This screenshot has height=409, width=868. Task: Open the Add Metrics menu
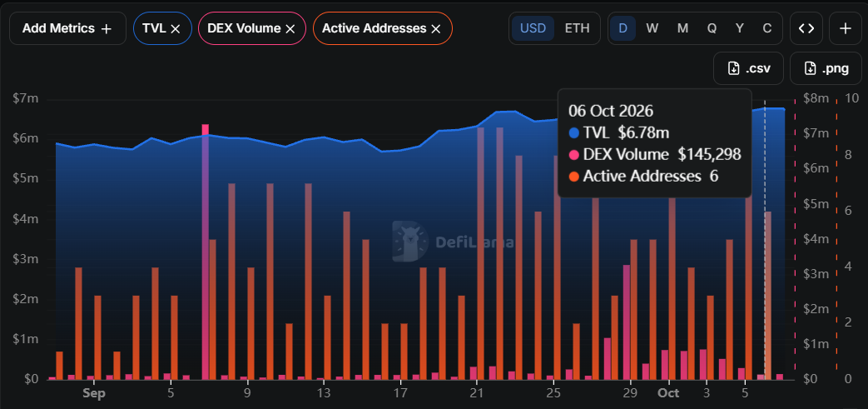(x=67, y=28)
